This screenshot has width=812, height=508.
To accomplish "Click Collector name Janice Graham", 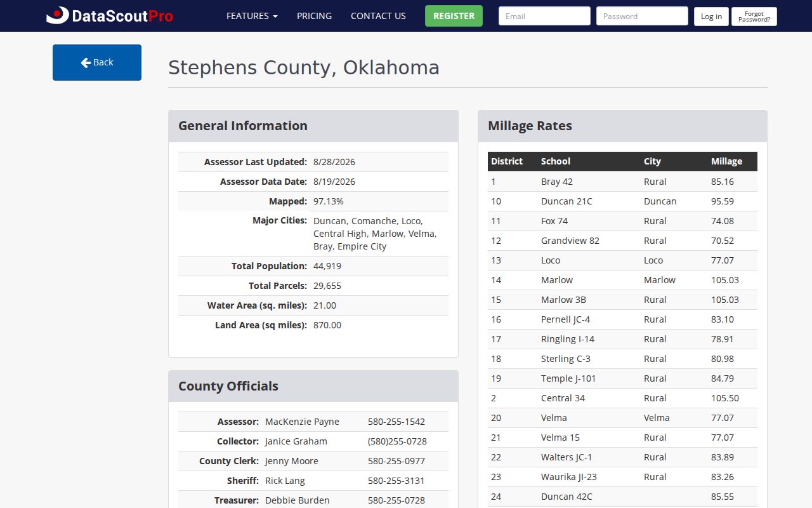I will click(x=296, y=441).
